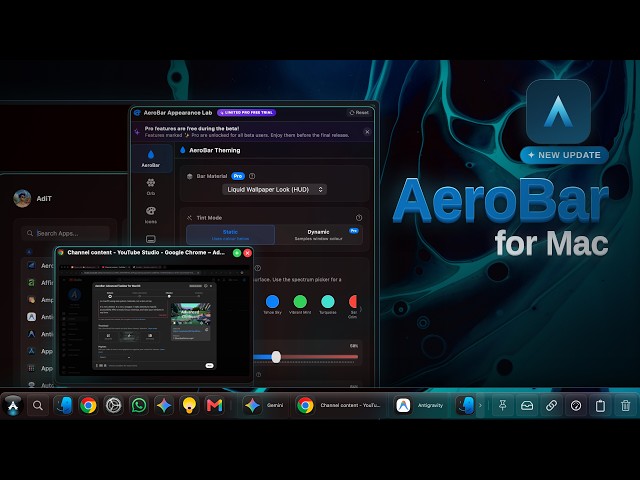This screenshot has height=480, width=640.
Task: Open Gmail from the pinned apps
Action: point(215,405)
